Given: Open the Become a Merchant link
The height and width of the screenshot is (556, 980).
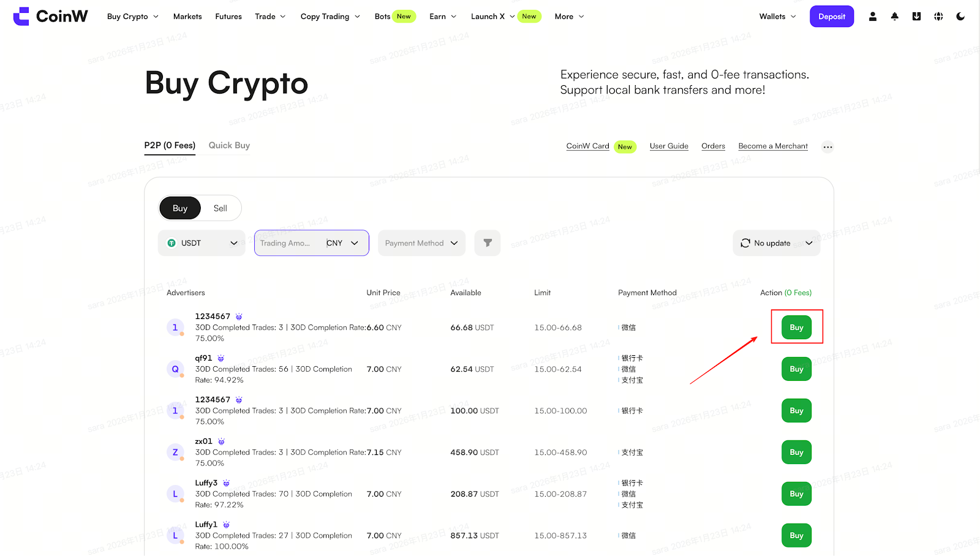Looking at the screenshot, I should point(772,146).
